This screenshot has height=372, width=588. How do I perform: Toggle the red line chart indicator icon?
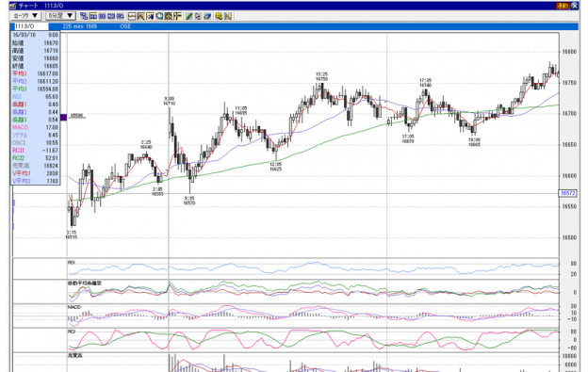click(132, 16)
